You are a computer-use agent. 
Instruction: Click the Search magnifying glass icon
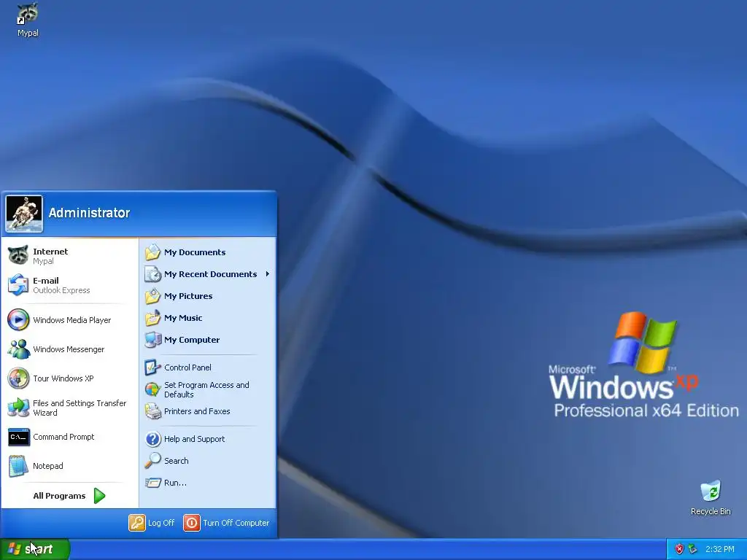click(153, 461)
